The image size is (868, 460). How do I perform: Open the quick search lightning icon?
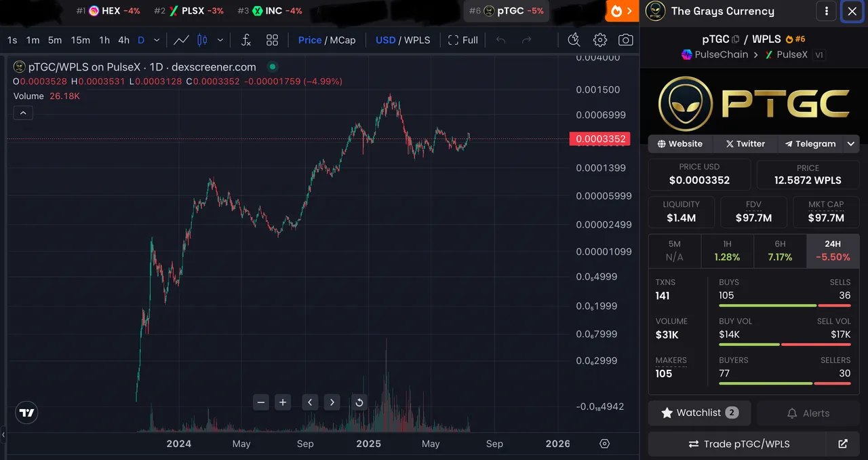click(574, 40)
